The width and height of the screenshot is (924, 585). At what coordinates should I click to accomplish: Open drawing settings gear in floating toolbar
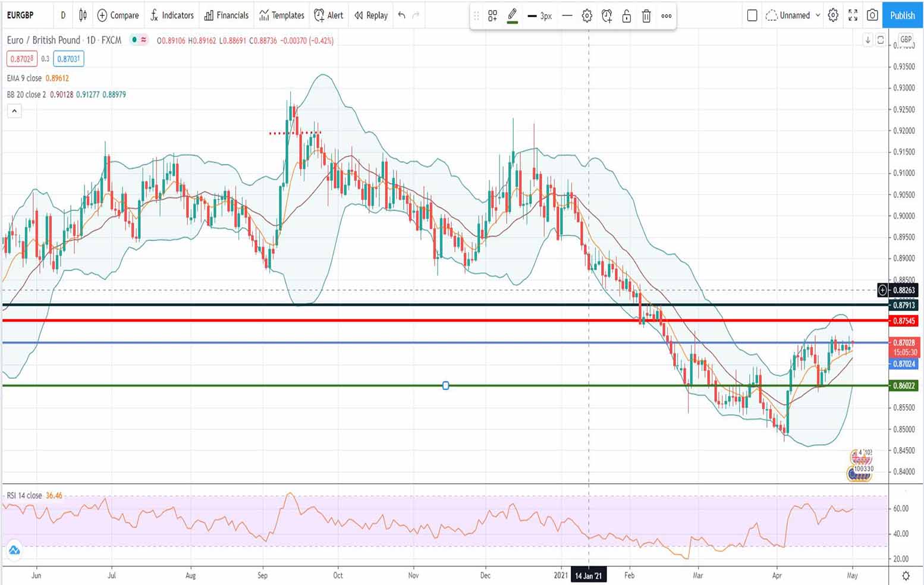click(x=587, y=16)
